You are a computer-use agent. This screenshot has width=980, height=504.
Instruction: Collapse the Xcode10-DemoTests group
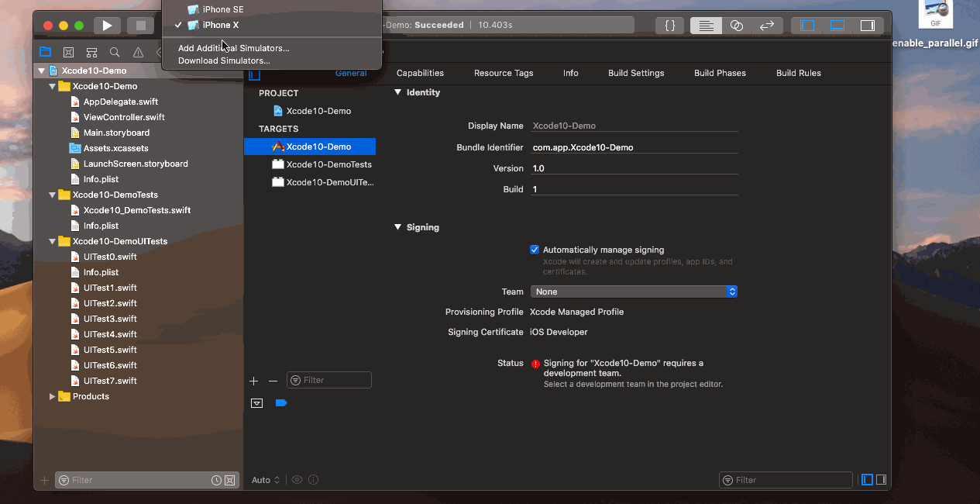(52, 195)
